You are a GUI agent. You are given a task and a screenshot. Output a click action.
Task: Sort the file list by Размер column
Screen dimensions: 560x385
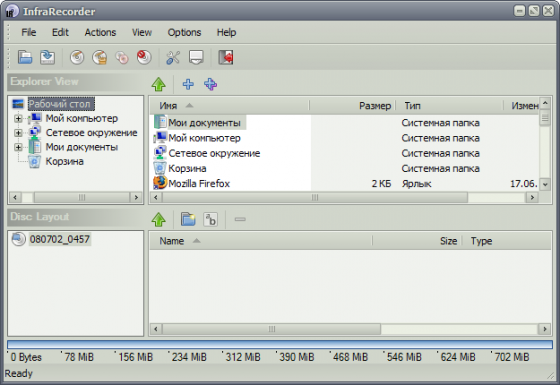pos(353,106)
